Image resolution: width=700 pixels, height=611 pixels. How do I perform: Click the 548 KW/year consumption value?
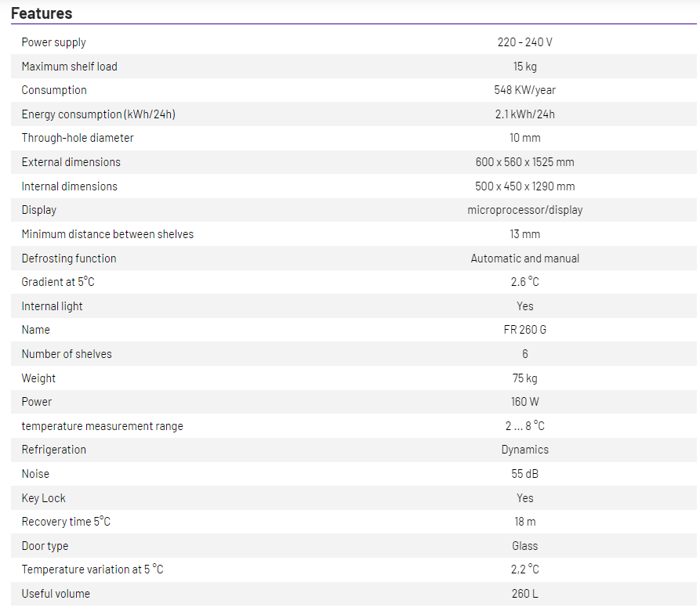524,90
